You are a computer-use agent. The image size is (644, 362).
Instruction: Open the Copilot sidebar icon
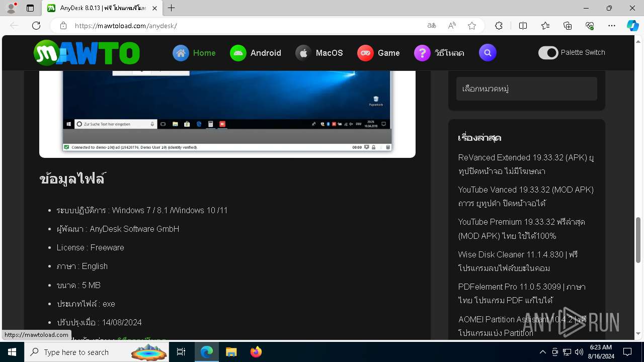pyautogui.click(x=633, y=26)
